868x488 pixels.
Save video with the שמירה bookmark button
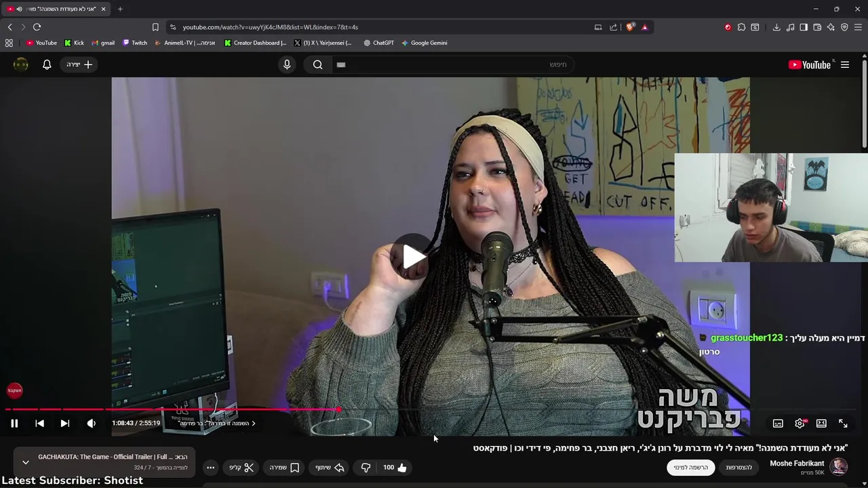(284, 468)
